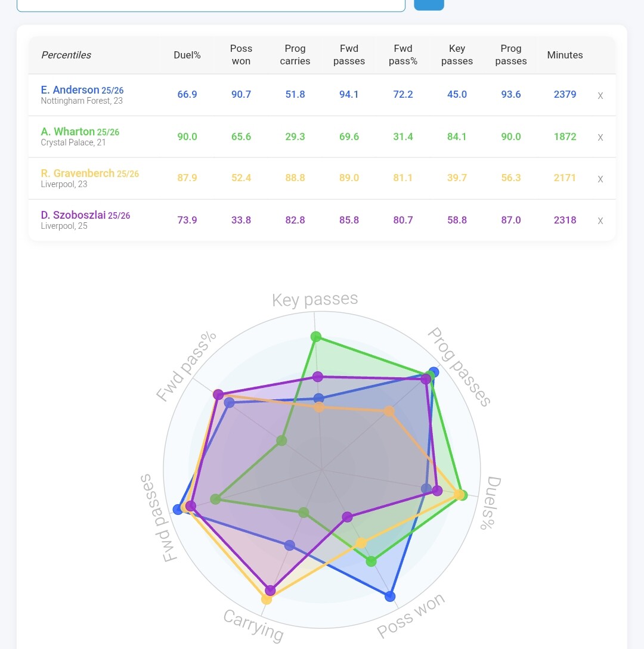
Task: Click the blue button beside search box
Action: coord(429,4)
